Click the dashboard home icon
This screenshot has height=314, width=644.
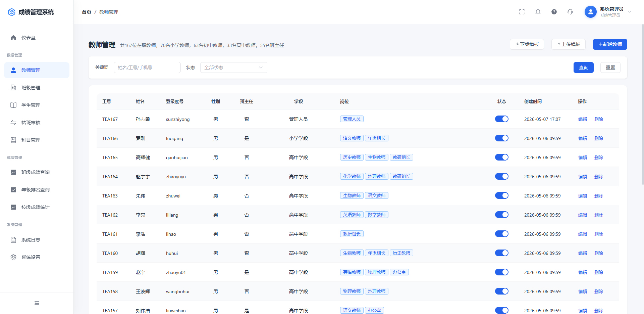13,38
